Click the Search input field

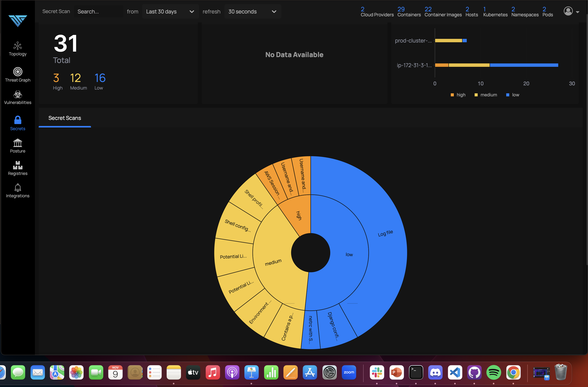(98, 12)
